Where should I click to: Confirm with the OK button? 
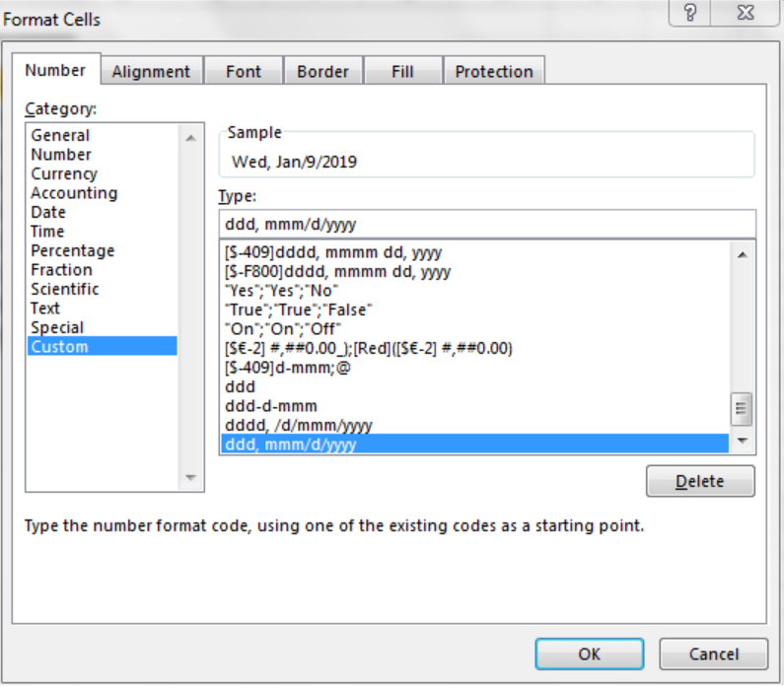click(x=589, y=654)
